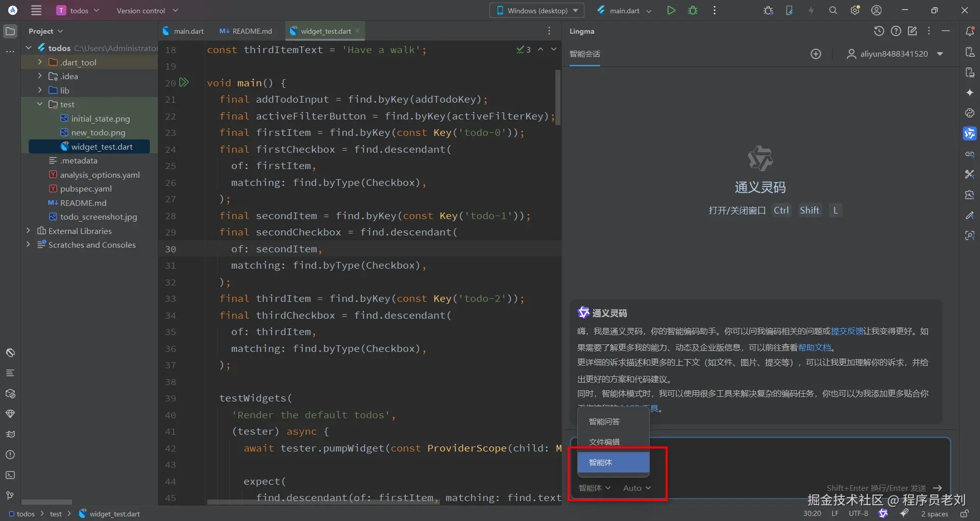Click the UTF-8 encoding in status bar

tap(859, 513)
